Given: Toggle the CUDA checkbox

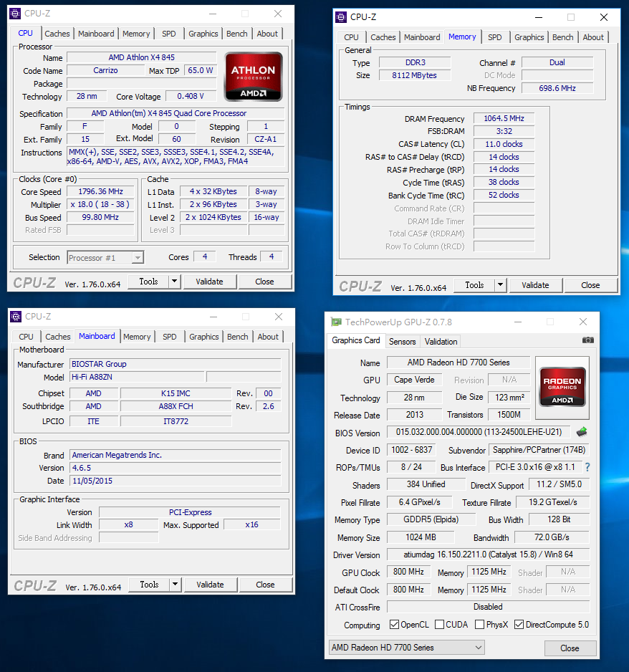Looking at the screenshot, I should pos(439,625).
